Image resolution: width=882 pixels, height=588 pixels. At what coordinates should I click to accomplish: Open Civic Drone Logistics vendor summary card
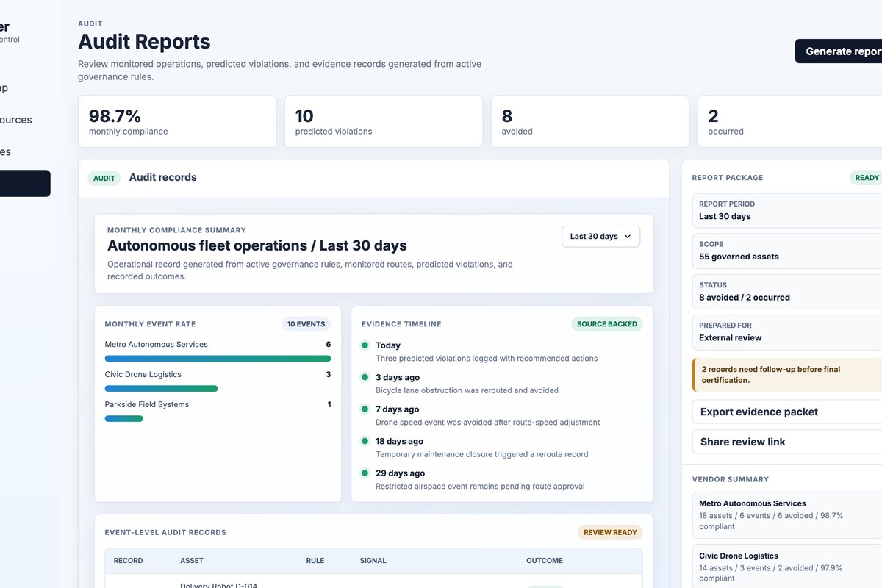coord(787,566)
